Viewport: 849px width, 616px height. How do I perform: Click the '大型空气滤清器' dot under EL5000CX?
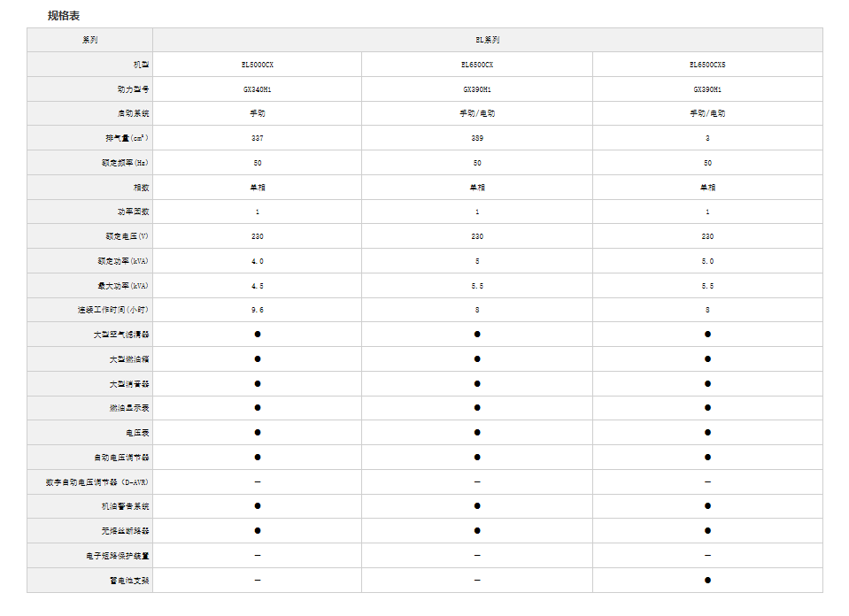pos(258,335)
